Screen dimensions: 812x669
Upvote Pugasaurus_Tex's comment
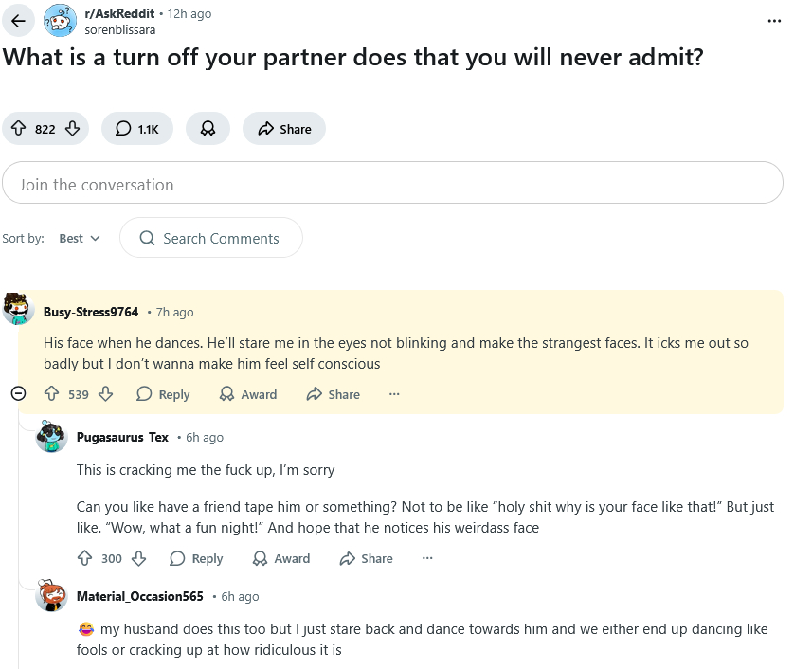(x=84, y=558)
